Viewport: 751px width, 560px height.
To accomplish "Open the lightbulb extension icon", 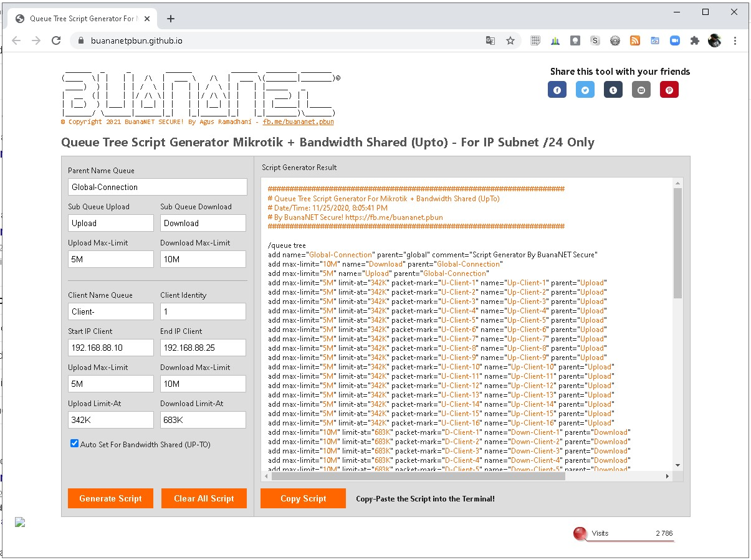I will coord(575,40).
